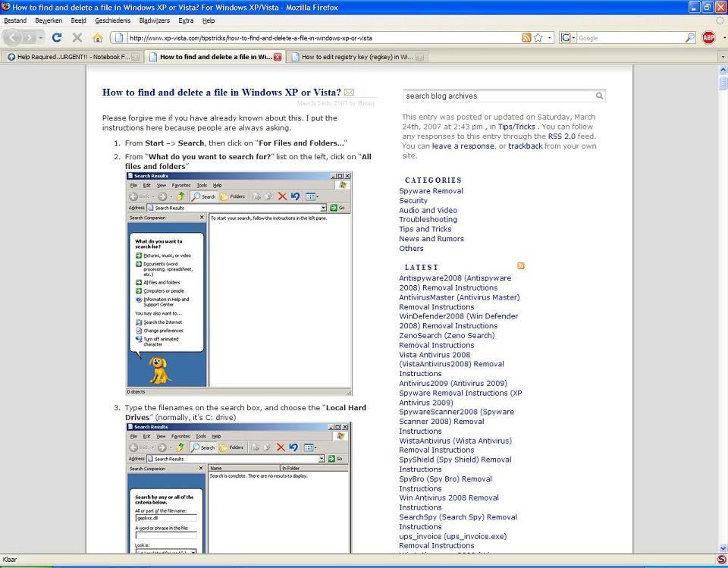This screenshot has width=728, height=568.
Task: Open WinDefender2008 Removal Instructions post
Action: [x=458, y=321]
